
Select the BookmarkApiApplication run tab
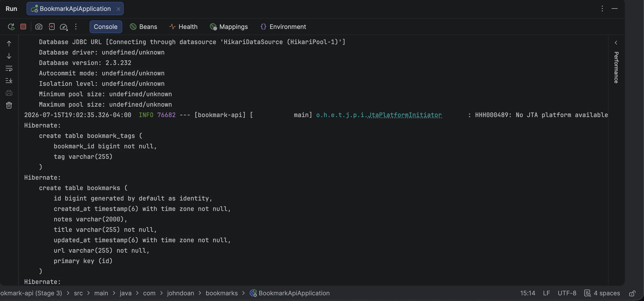[x=75, y=9]
